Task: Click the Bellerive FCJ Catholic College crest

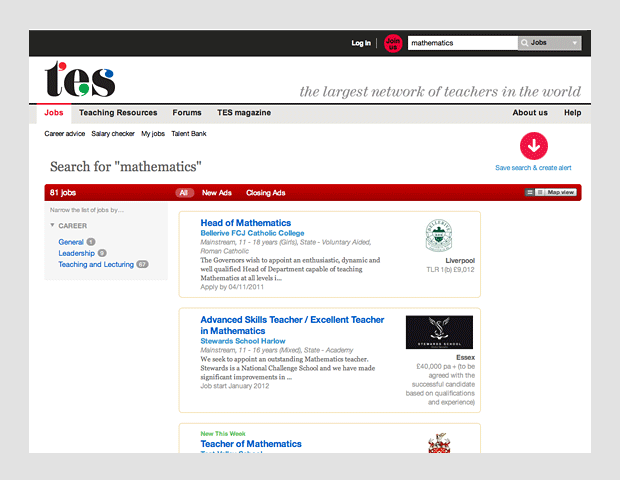Action: 439,235
